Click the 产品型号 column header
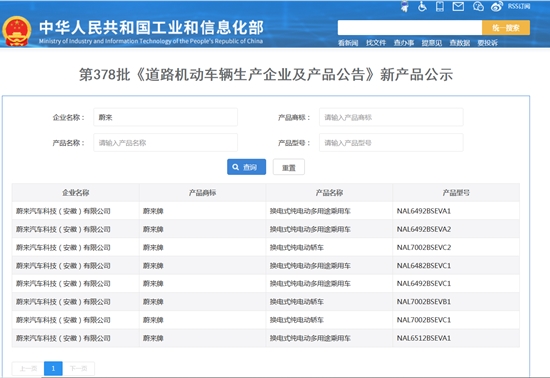The height and width of the screenshot is (378, 550). [456, 193]
